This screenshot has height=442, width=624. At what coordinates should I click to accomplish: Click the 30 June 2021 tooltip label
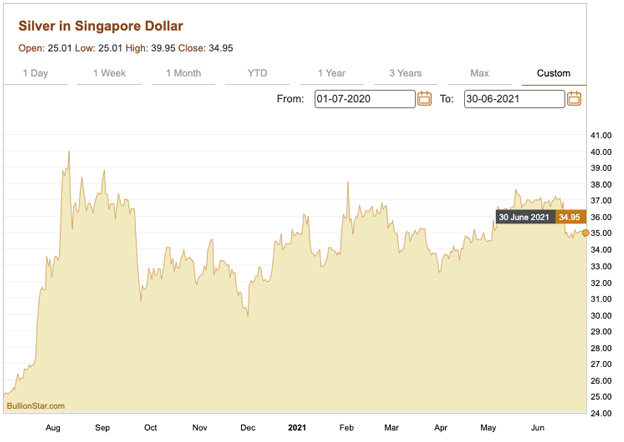pyautogui.click(x=525, y=217)
